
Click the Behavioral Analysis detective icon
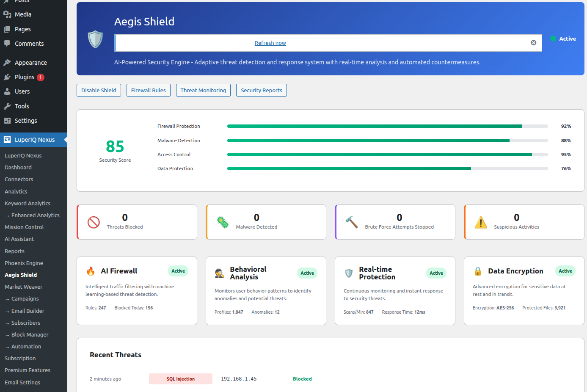point(220,273)
